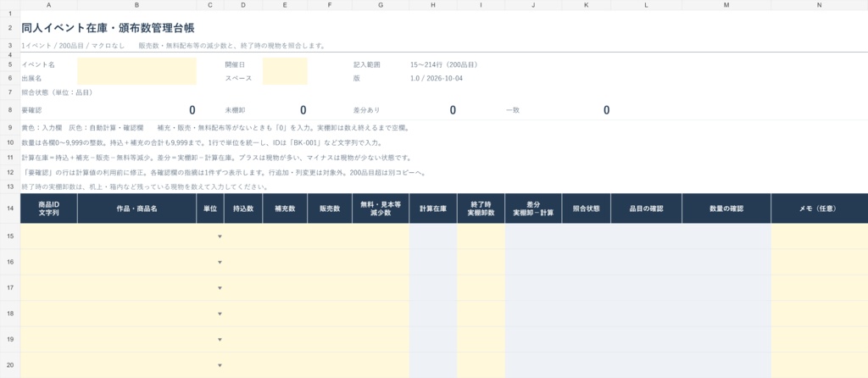
Task: Click the 一致 count value 0
Action: (606, 110)
